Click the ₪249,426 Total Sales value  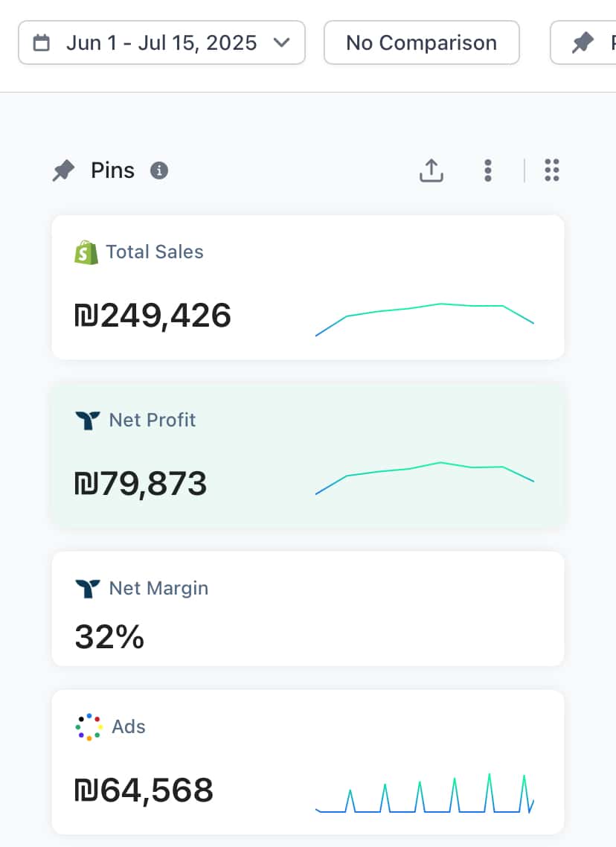(153, 316)
